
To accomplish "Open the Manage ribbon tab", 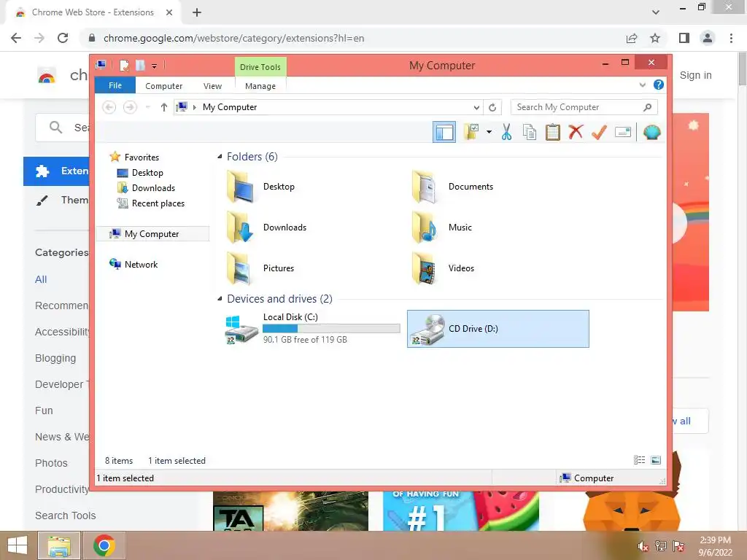I will pyautogui.click(x=260, y=86).
